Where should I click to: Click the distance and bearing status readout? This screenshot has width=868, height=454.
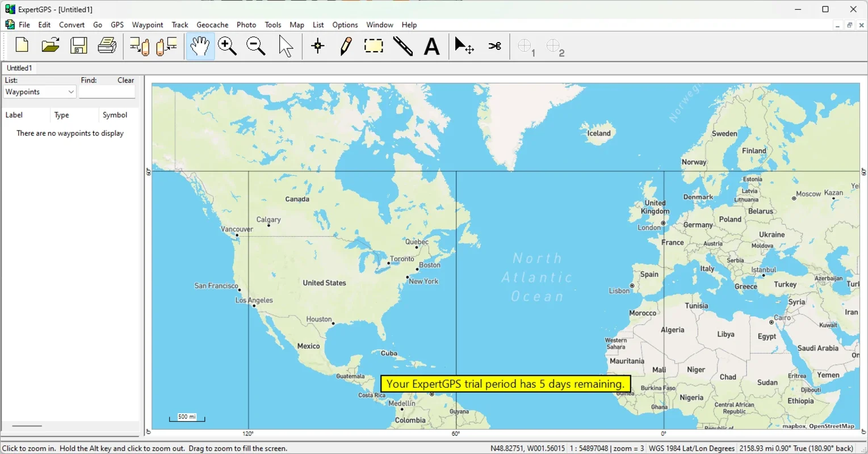point(798,448)
